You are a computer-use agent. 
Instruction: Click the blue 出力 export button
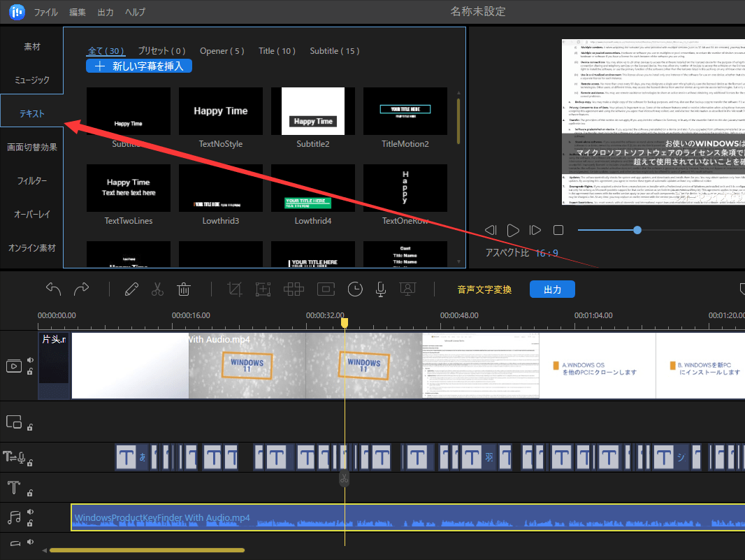coord(552,289)
